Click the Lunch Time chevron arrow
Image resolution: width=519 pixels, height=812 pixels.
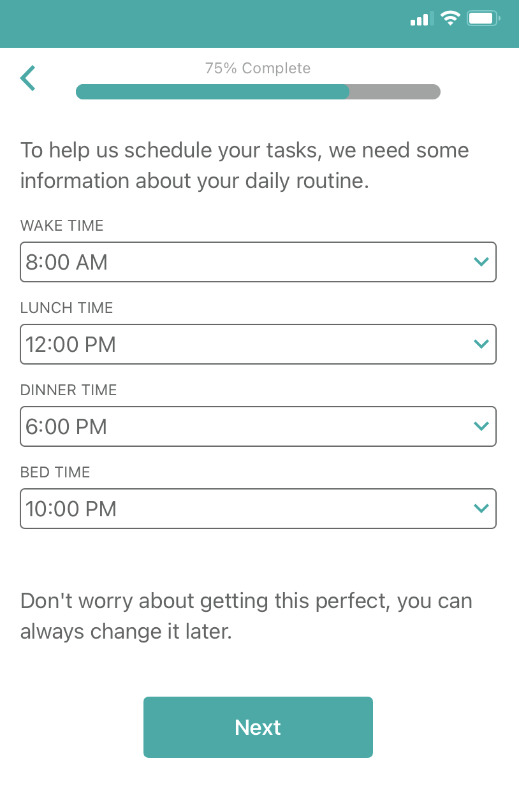481,344
